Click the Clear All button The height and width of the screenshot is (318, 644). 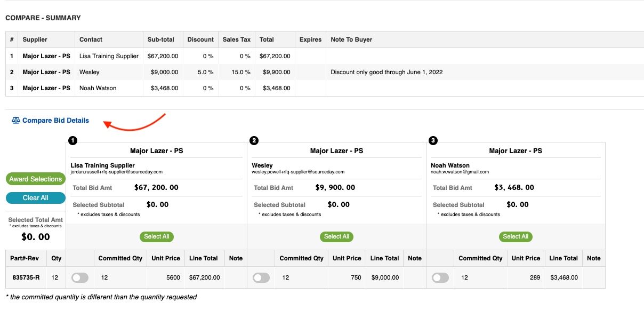click(36, 198)
